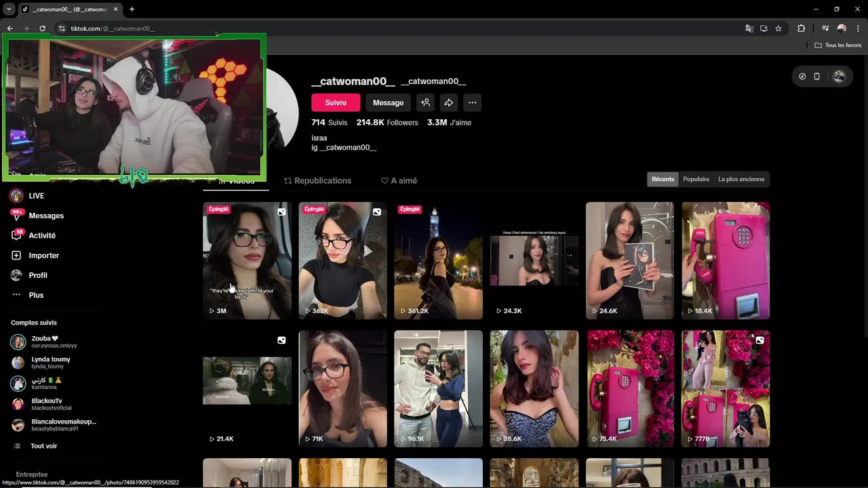Open followed account Biancalovesmakeup
Viewport: 868px width, 488px height.
tap(54, 425)
